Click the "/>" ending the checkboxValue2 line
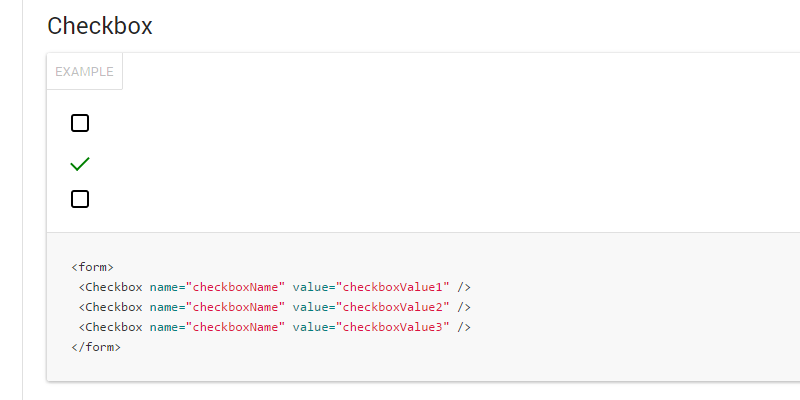The width and height of the screenshot is (800, 400). pyautogui.click(x=464, y=307)
